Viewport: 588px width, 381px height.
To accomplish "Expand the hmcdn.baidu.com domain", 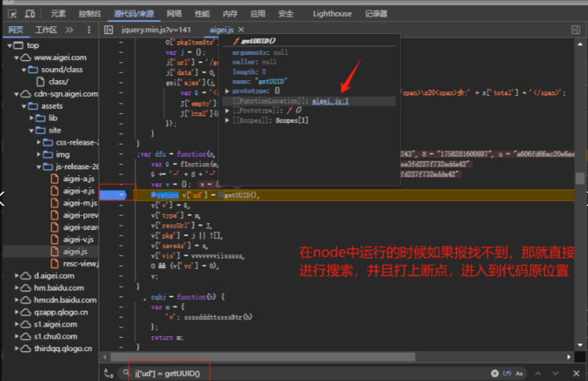I will point(16,300).
